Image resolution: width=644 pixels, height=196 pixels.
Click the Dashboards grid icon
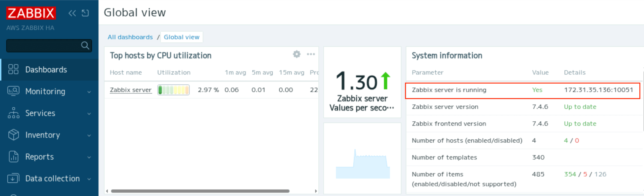[x=13, y=69]
